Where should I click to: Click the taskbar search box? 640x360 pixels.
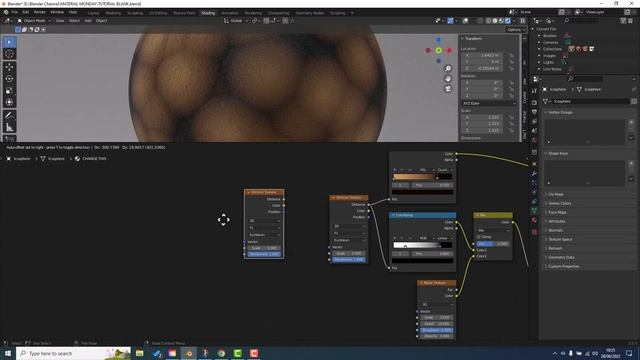73,353
